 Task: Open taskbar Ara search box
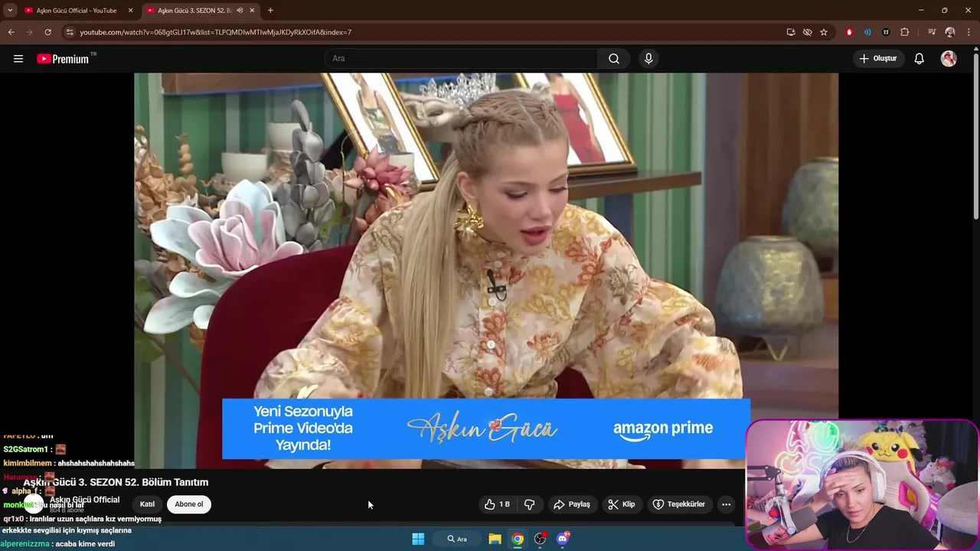(457, 539)
